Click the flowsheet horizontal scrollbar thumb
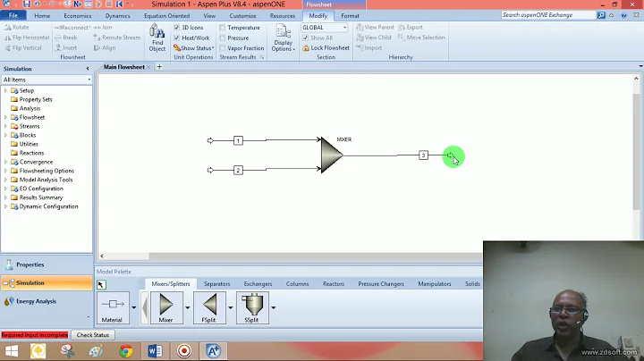Screen dimensions: 644x361 coord(315,256)
